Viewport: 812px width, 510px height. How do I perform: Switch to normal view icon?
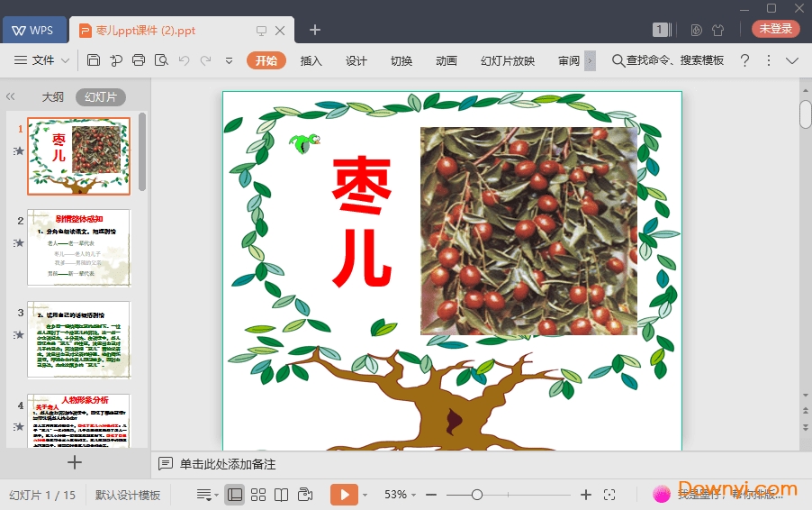235,495
